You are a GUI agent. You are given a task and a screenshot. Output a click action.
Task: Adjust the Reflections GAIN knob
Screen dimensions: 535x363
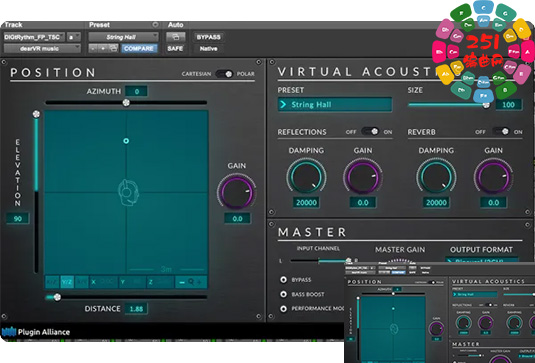363,177
